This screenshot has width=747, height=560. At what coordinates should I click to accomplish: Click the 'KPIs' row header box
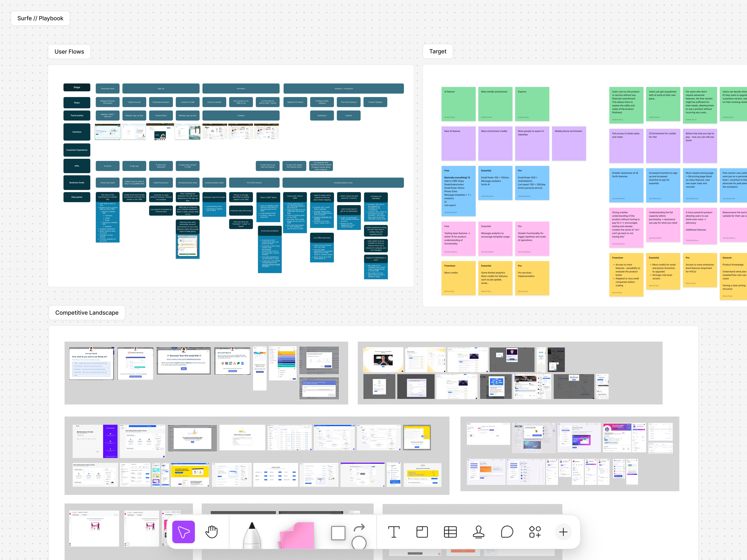click(x=77, y=166)
